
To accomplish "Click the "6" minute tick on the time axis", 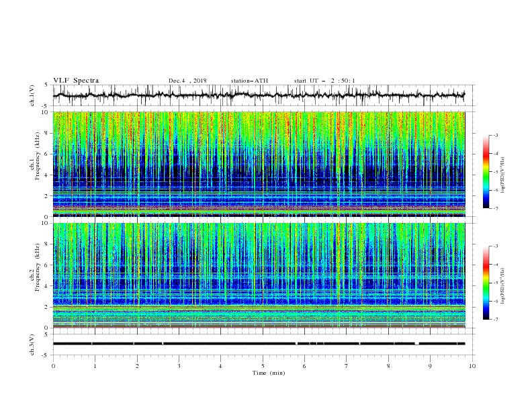I will (x=305, y=366).
